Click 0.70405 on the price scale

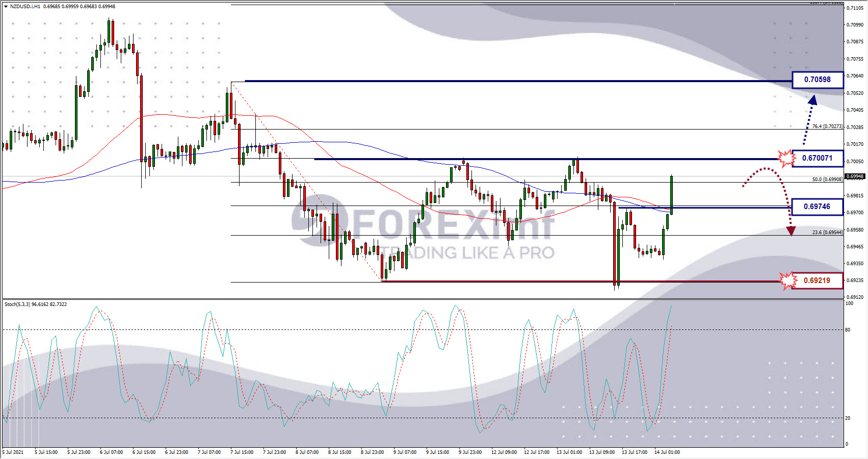pyautogui.click(x=855, y=110)
